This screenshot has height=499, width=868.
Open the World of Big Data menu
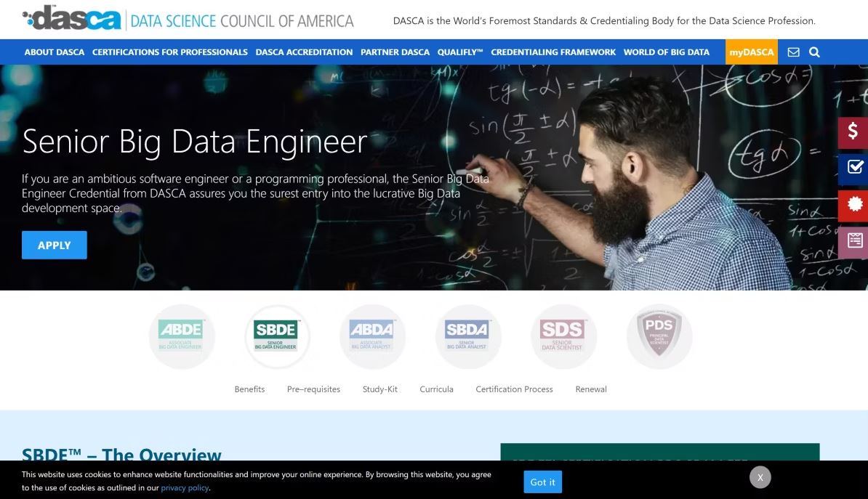tap(666, 52)
